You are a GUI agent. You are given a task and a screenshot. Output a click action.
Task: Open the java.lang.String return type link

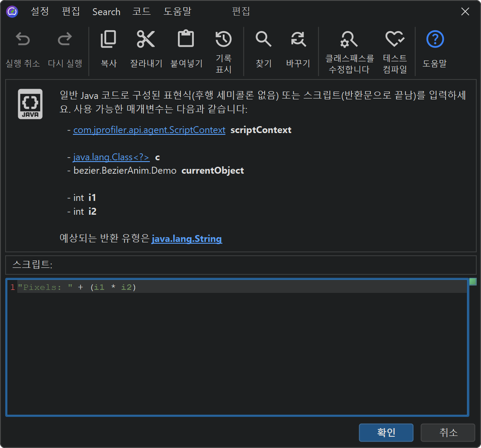point(187,239)
